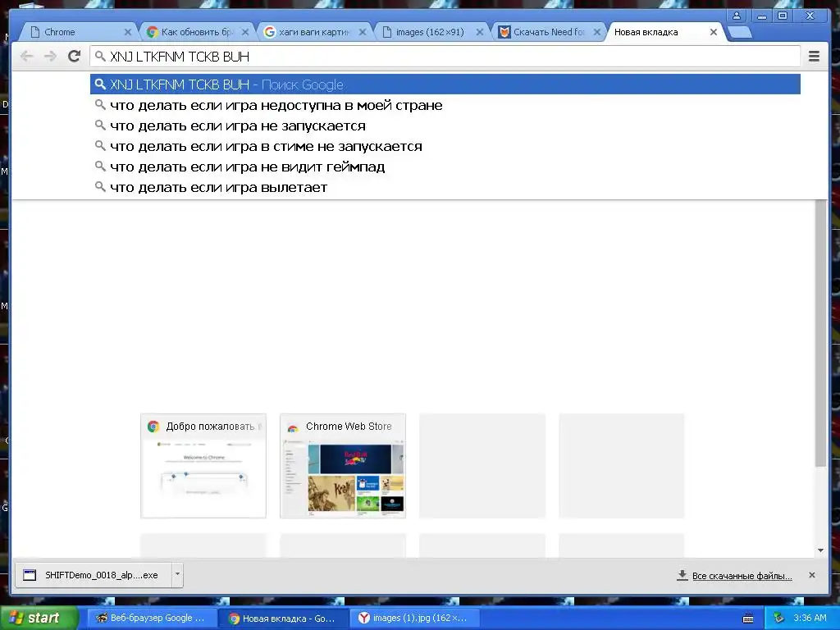Click the address bar input field

tap(445, 57)
